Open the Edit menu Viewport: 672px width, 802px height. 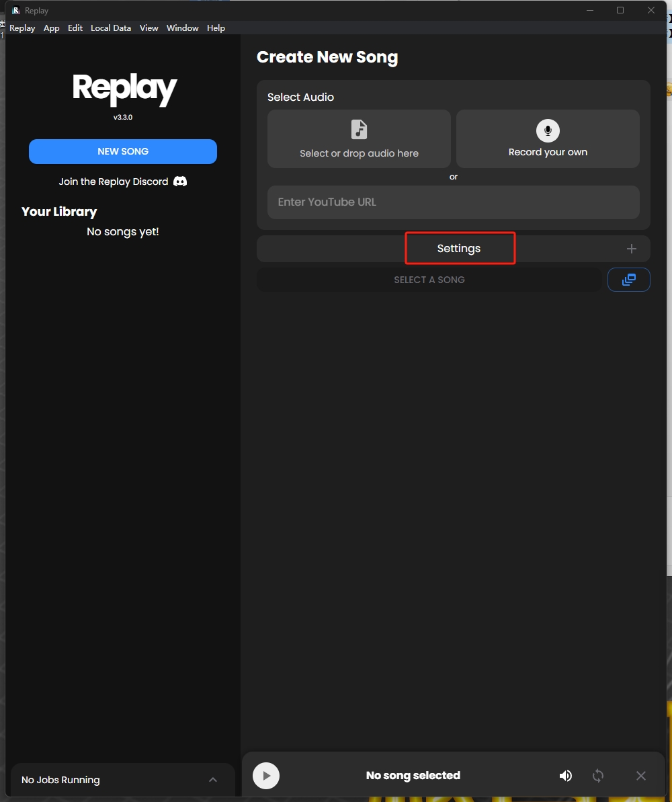click(75, 28)
